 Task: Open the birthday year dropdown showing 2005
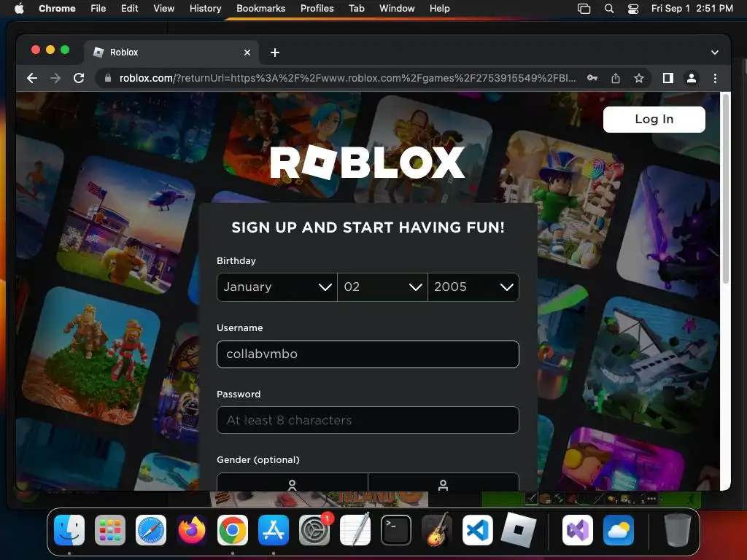click(x=473, y=287)
